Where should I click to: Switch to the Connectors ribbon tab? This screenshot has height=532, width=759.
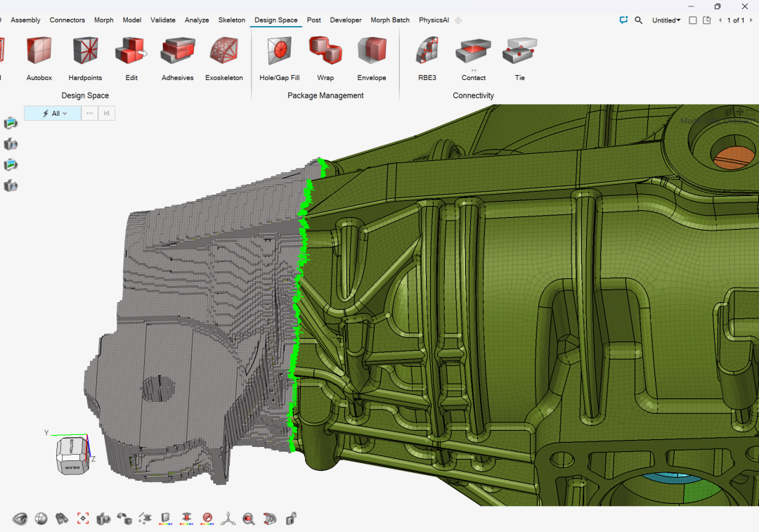67,20
